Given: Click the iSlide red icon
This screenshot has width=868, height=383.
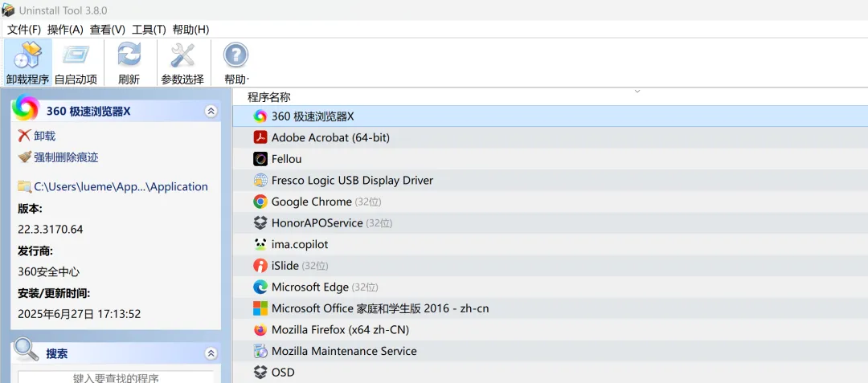Looking at the screenshot, I should [x=260, y=266].
